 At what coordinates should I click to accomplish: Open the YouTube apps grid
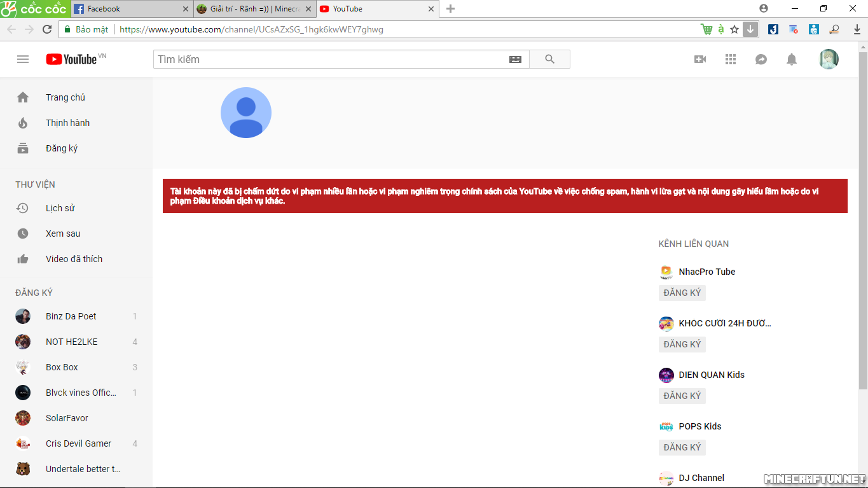[x=731, y=59]
